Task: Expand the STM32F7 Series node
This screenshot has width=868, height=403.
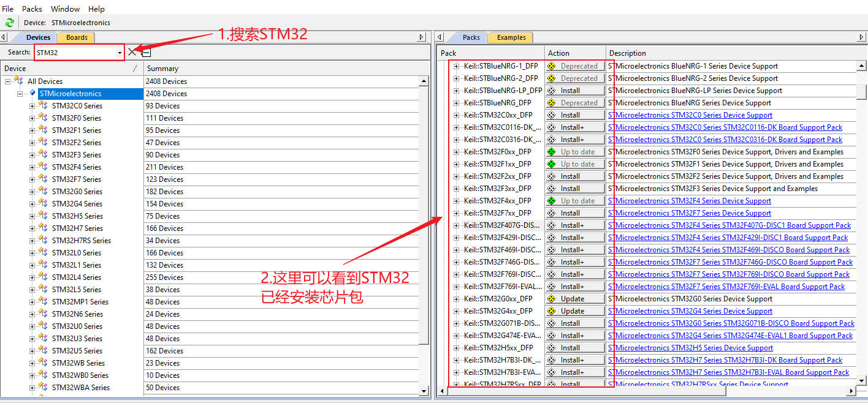Action: [x=32, y=179]
